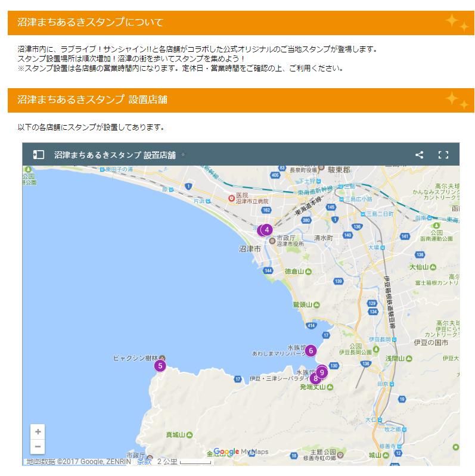This screenshot has height=476, width=475.
Task: Share the stamp shop map
Action: pyautogui.click(x=420, y=155)
